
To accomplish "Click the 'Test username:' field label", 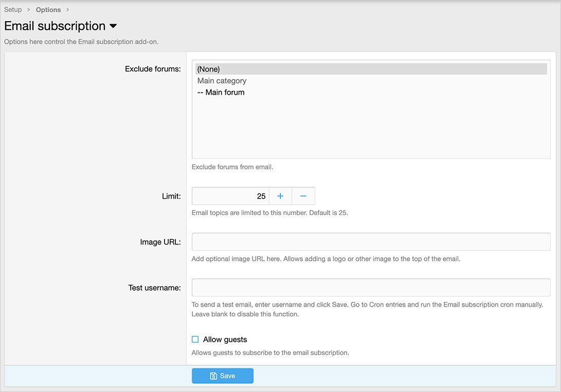I will (x=154, y=288).
